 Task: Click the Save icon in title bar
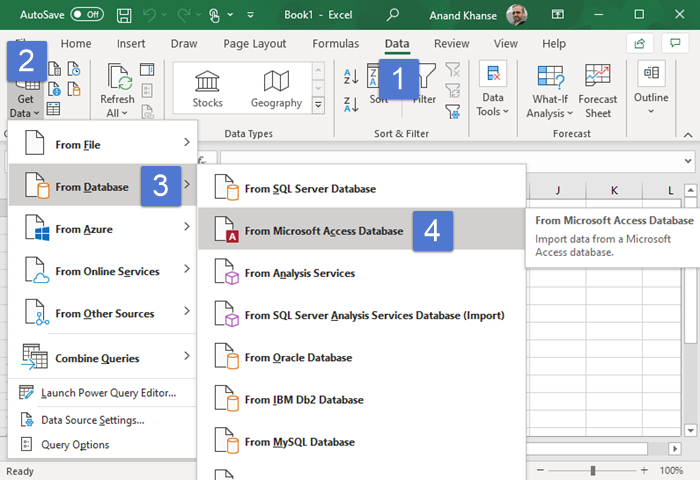123,15
